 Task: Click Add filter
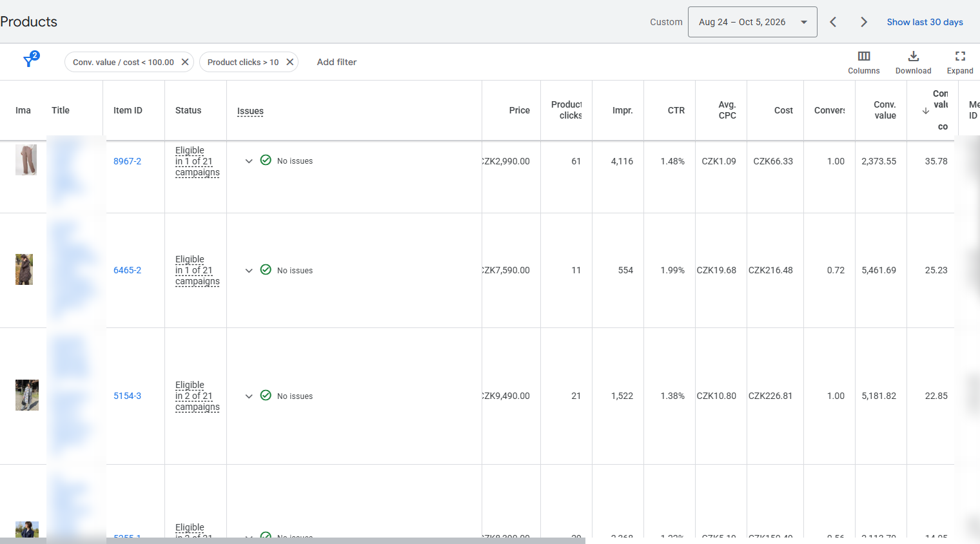(x=337, y=62)
